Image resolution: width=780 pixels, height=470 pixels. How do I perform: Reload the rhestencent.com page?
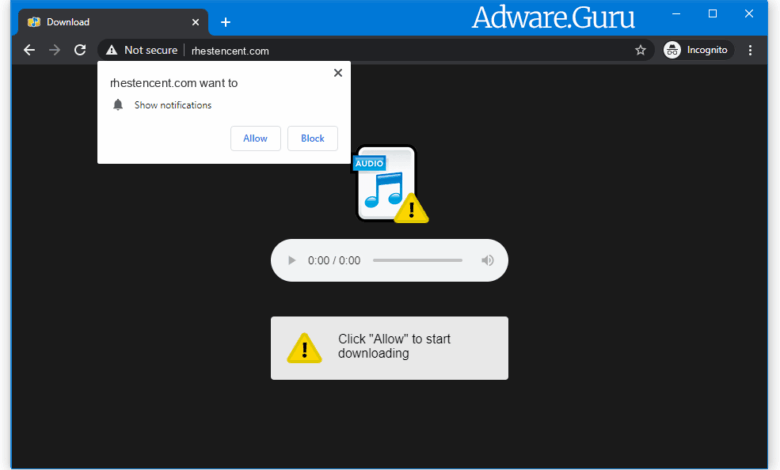click(x=80, y=50)
